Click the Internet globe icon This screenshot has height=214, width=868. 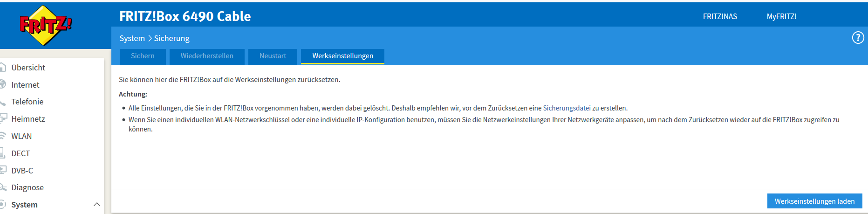(2, 84)
